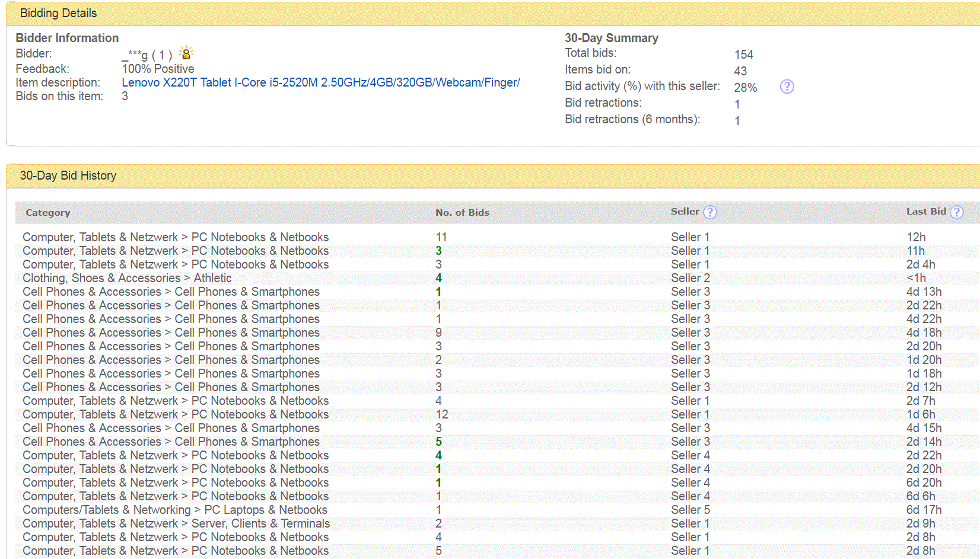Select the Bidding Details section title
The height and width of the screenshot is (559, 980).
coord(58,13)
